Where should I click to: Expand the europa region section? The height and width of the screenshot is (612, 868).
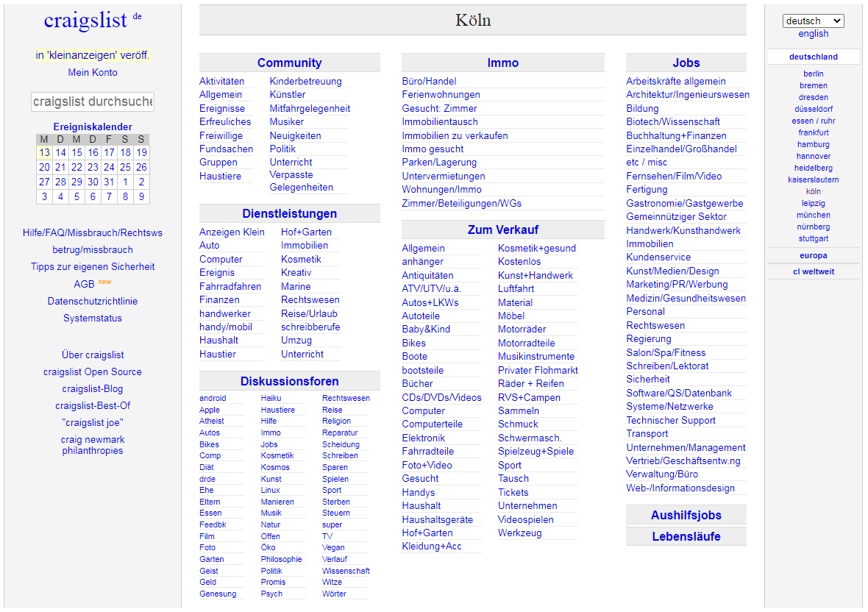click(x=813, y=255)
